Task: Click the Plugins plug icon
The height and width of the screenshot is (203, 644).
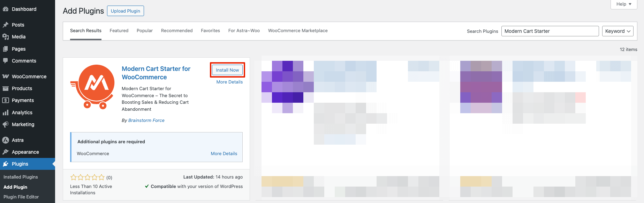Action: point(6,164)
